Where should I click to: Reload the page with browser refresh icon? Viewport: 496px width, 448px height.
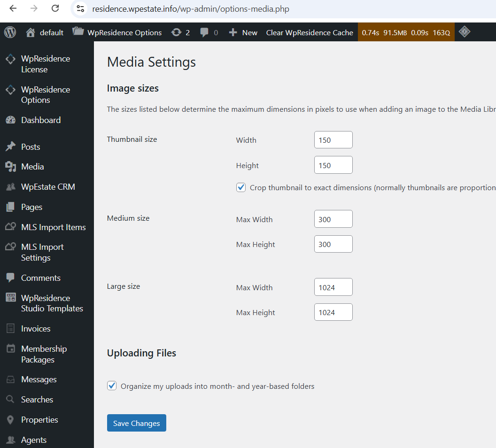[55, 8]
